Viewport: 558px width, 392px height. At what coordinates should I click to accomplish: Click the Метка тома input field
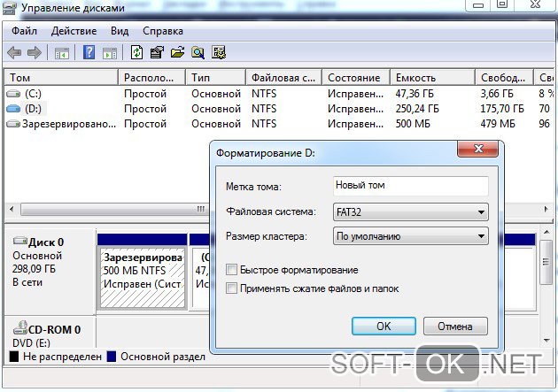click(x=411, y=186)
